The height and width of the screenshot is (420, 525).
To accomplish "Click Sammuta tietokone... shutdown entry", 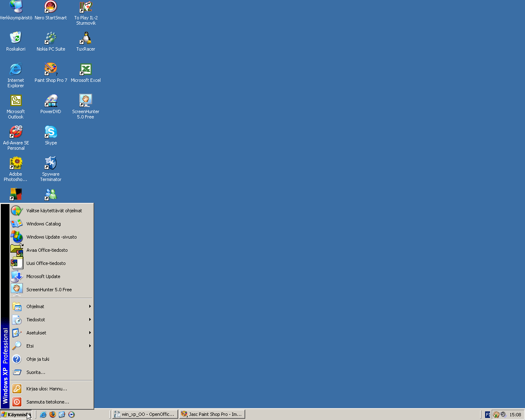I will coord(52,402).
